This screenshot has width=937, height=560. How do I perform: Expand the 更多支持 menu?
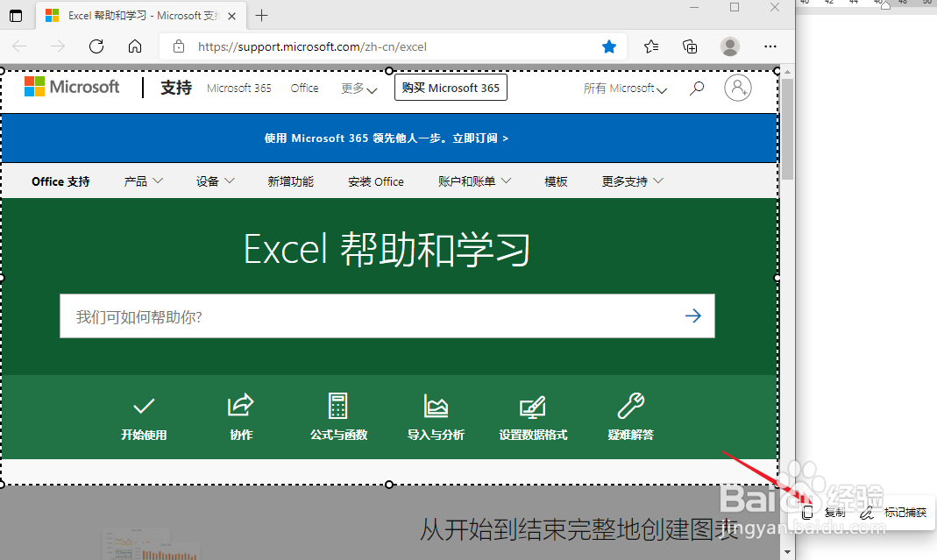(x=632, y=181)
